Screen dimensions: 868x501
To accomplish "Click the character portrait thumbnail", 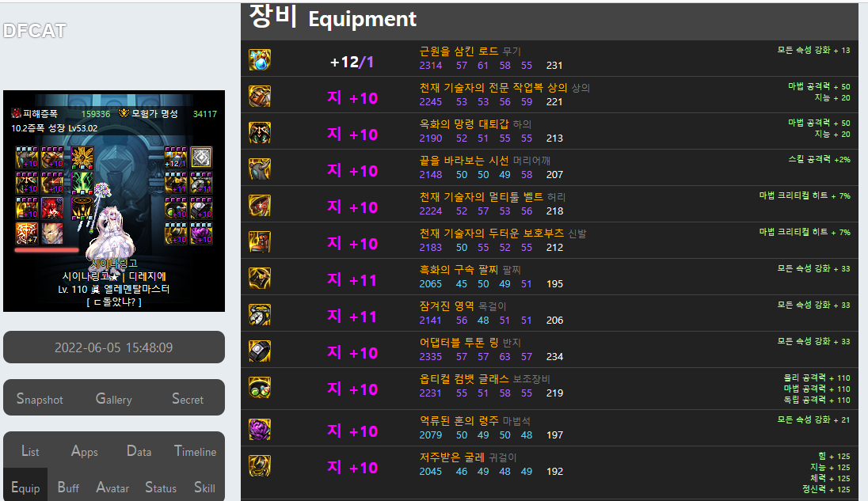I will coord(114,201).
